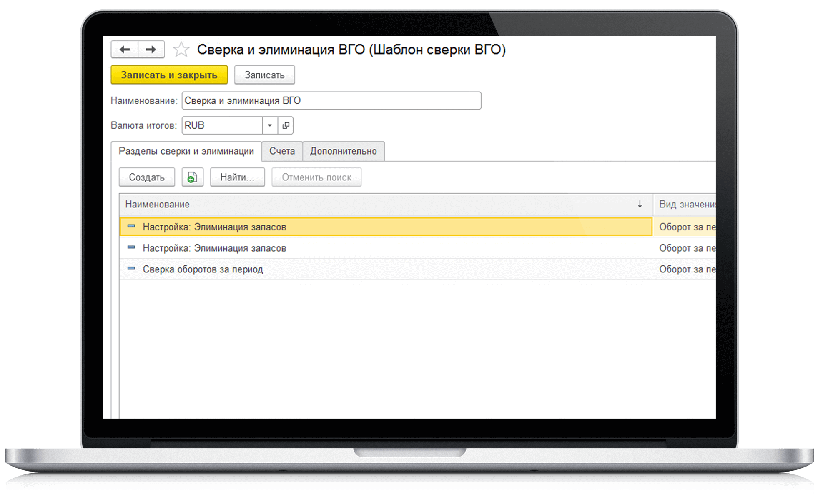
Task: Select the highlighted Настройка: Элиминация запасов row
Action: pyautogui.click(x=386, y=227)
